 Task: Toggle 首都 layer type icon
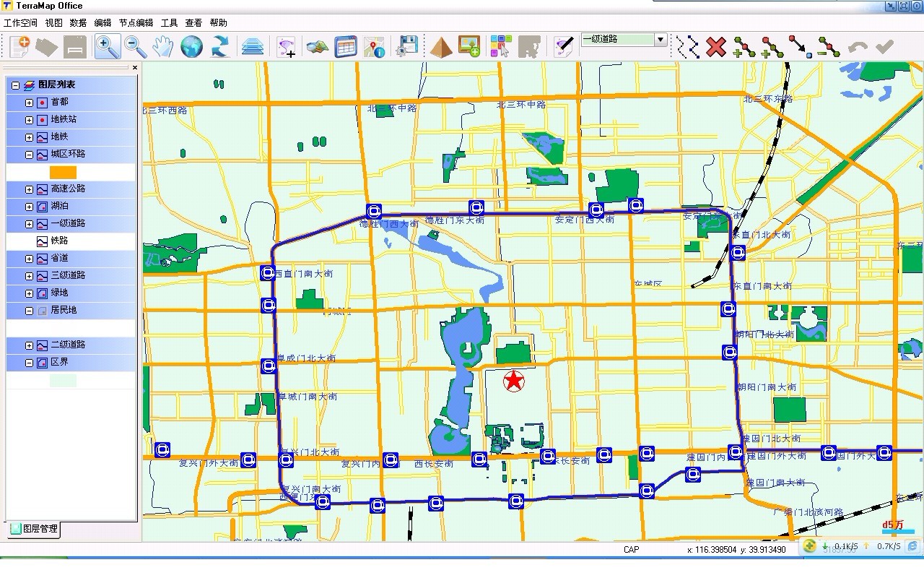coord(42,103)
